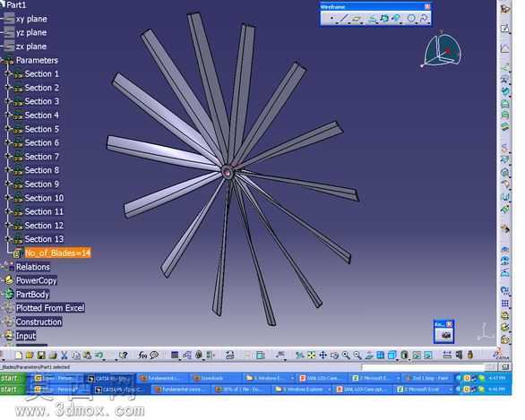Screen dimensions: 525x420
Task: Select the No_of_Blades=14 parameter
Action: point(57,253)
